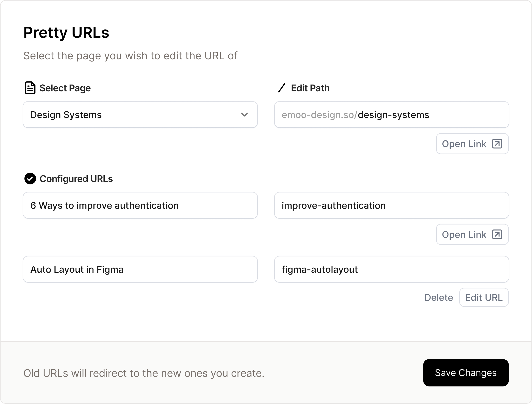Click the Select Page label

click(x=65, y=88)
